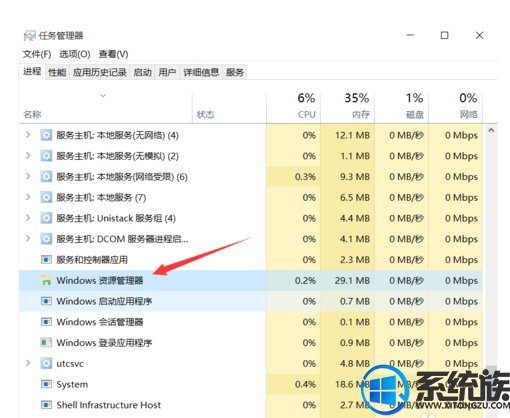Expand 服务主机: 本地服务(网络受限) (6) group
Viewport: 510px width, 418px height.
coord(28,176)
